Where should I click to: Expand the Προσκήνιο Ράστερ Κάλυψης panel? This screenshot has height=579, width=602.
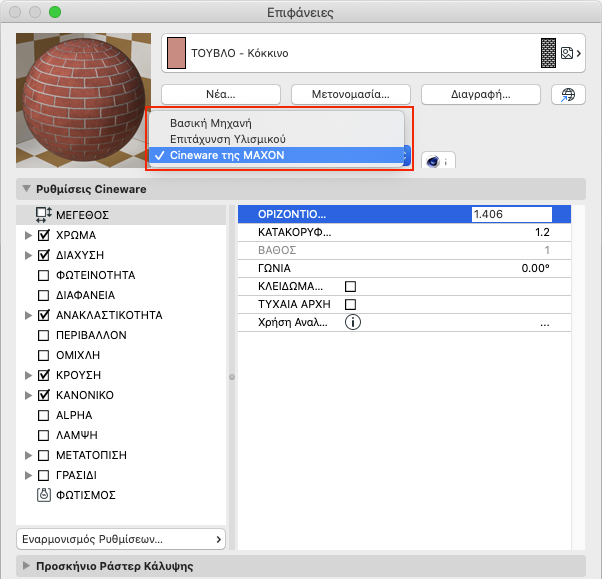26,566
